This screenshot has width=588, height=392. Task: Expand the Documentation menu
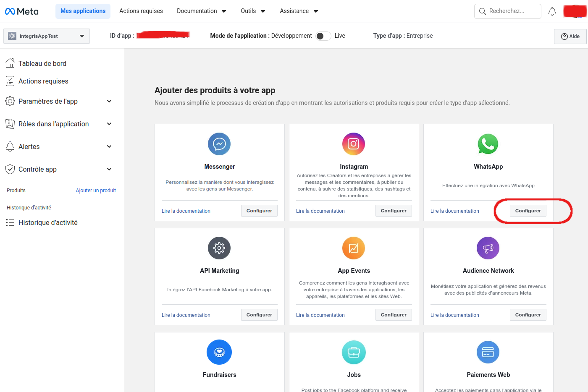click(x=202, y=11)
